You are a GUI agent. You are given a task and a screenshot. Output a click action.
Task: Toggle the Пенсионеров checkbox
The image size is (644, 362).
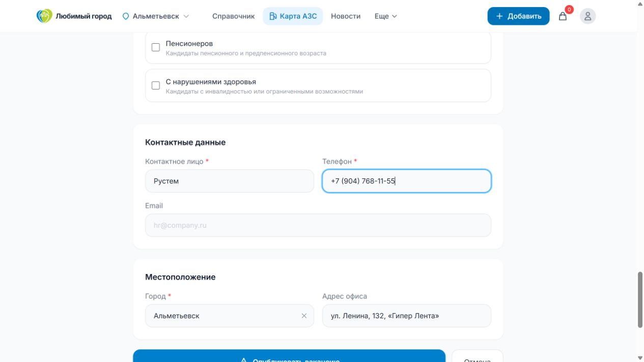[x=156, y=47]
